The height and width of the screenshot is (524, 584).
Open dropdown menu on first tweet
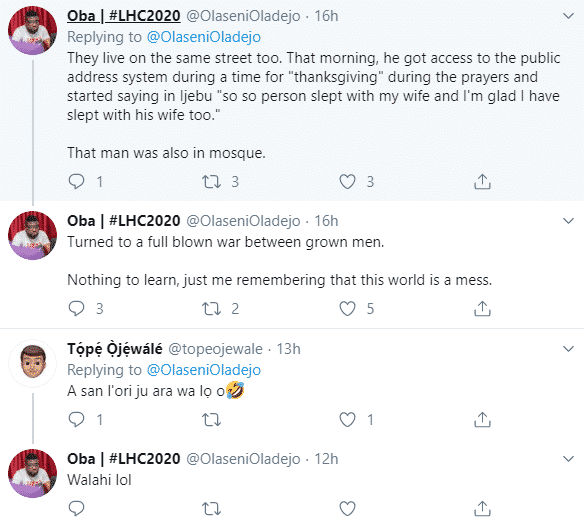point(568,16)
